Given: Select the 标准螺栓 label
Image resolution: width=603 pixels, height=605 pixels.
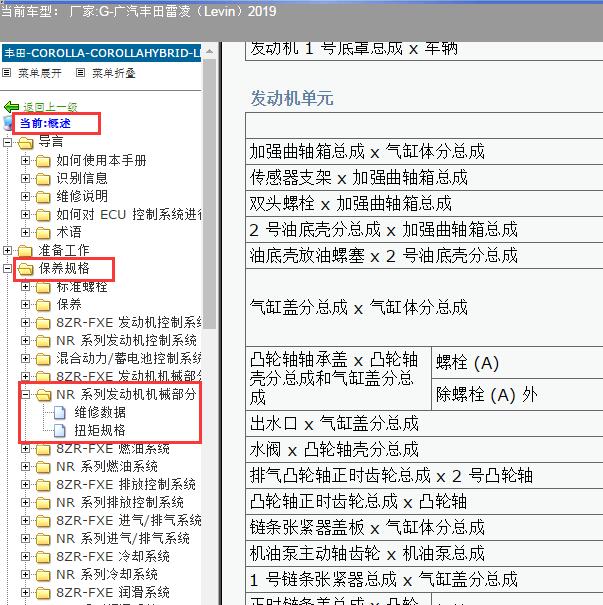Looking at the screenshot, I should [82, 287].
